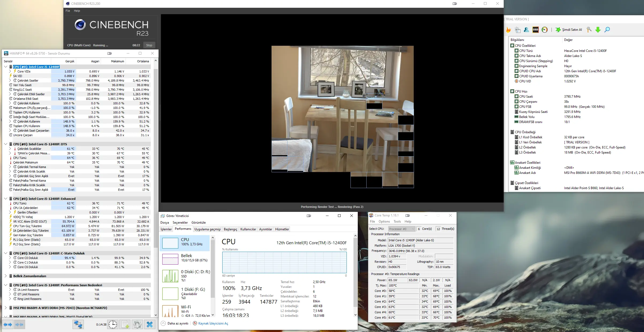Collapse the DTS sensor group
Viewport: 644px width, 332px height.
pos(6,144)
